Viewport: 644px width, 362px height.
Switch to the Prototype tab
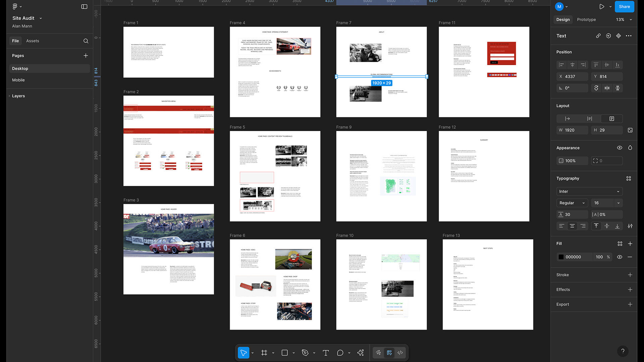tap(586, 19)
